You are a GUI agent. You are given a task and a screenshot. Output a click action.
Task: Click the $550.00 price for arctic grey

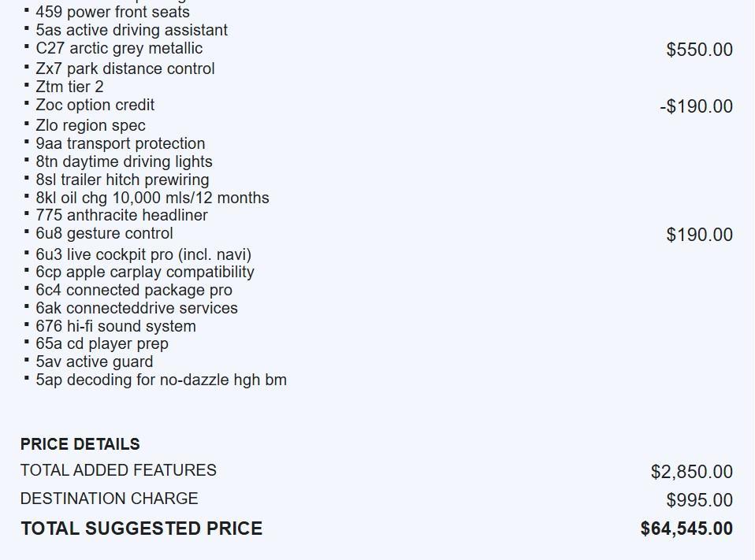699,50
